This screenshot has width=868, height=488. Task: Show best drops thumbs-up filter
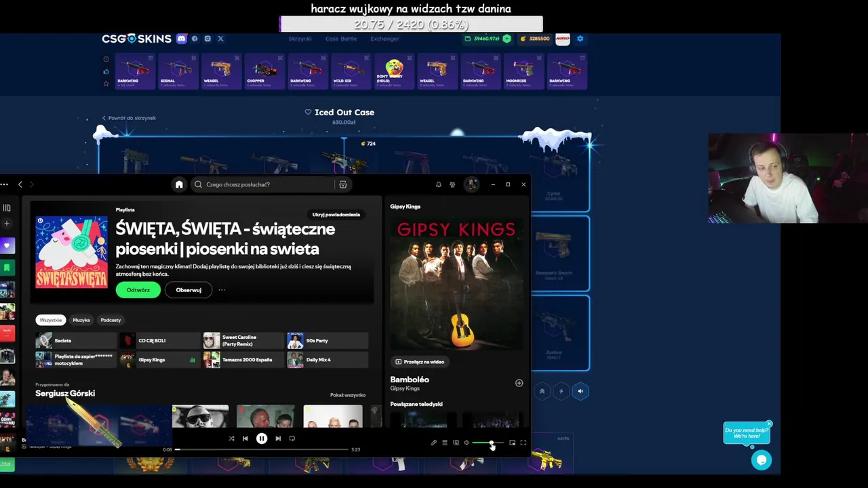click(106, 71)
